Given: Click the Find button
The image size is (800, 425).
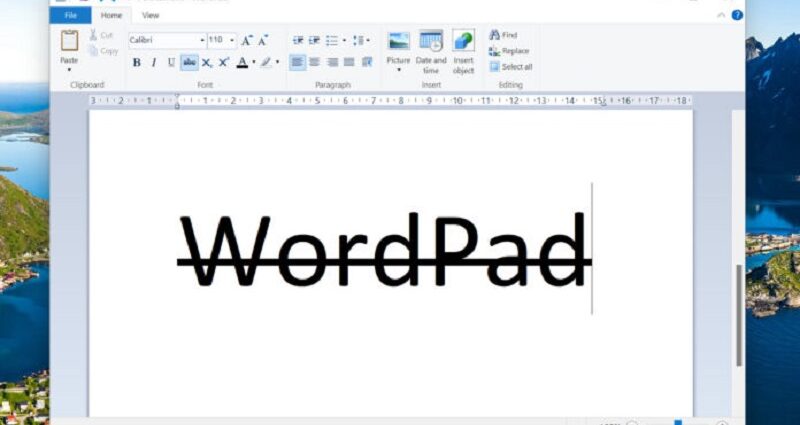Looking at the screenshot, I should [x=503, y=35].
